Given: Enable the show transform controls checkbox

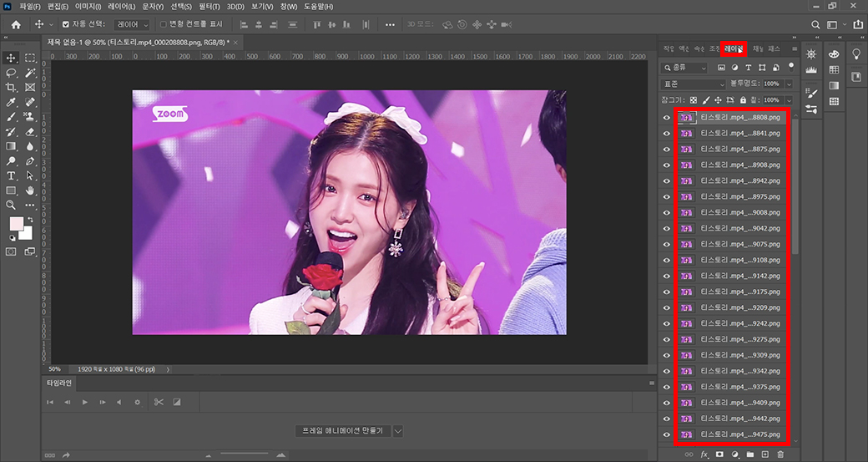Looking at the screenshot, I should coord(164,24).
